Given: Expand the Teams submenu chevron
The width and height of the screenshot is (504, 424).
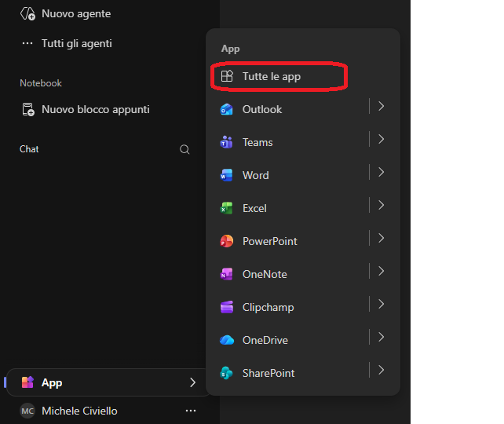Looking at the screenshot, I should point(382,139).
